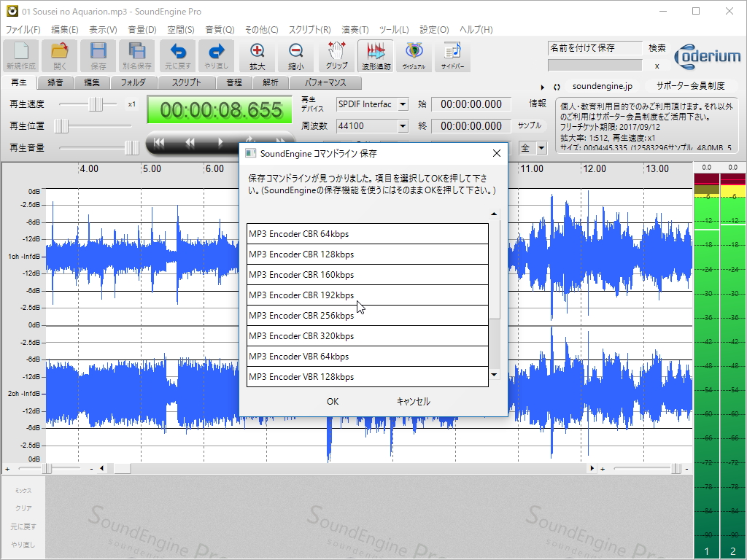Toggle the Sidebar (サイドバー) icon
This screenshot has height=560, width=747.
(452, 55)
